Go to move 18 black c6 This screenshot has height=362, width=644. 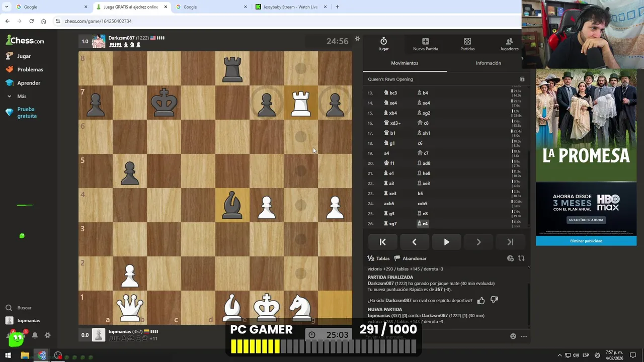420,143
